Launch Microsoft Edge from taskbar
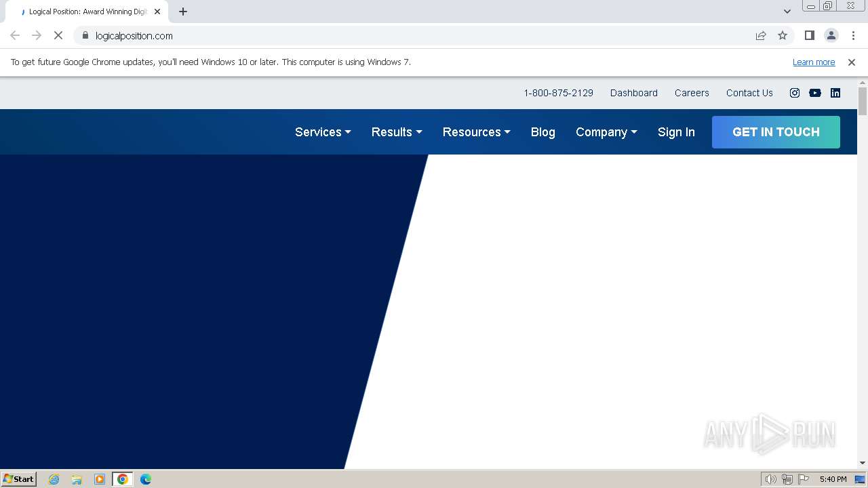This screenshot has width=868, height=488. pos(146,479)
